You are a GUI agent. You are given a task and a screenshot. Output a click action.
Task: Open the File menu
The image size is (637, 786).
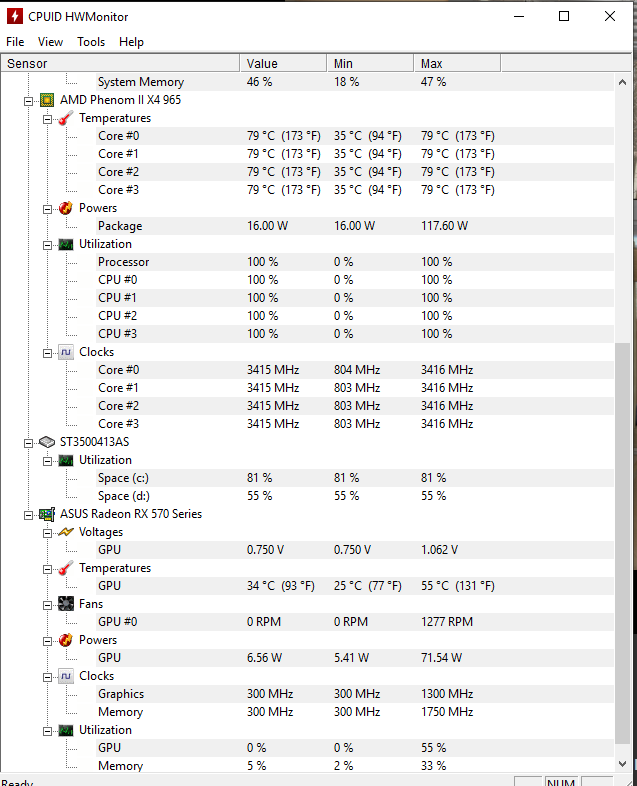click(x=15, y=42)
